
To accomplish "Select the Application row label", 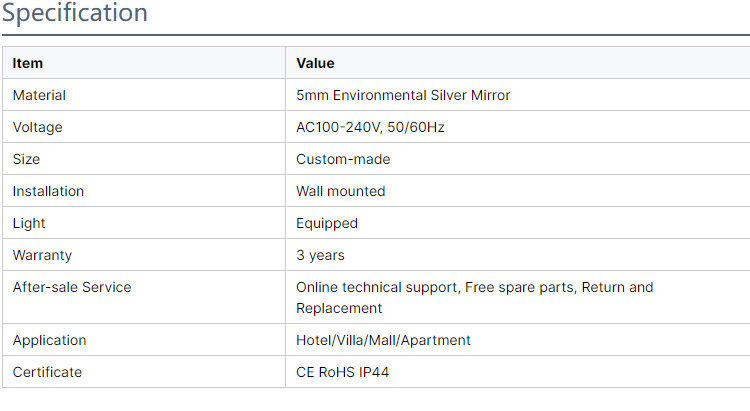I will (49, 340).
